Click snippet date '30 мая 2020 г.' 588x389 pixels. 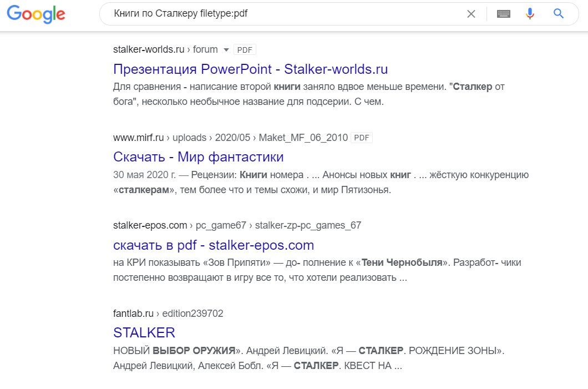(144, 175)
